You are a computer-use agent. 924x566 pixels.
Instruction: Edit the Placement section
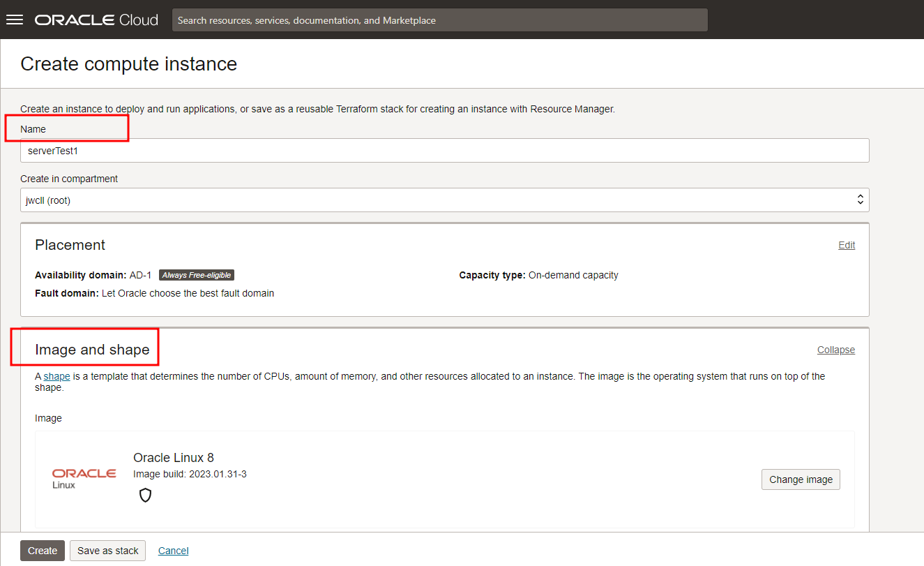click(847, 245)
